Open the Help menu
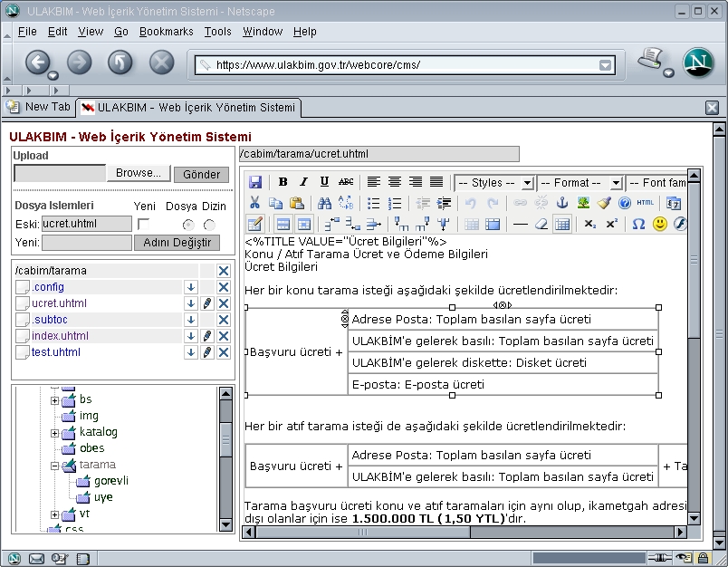The width and height of the screenshot is (728, 567). (x=304, y=32)
